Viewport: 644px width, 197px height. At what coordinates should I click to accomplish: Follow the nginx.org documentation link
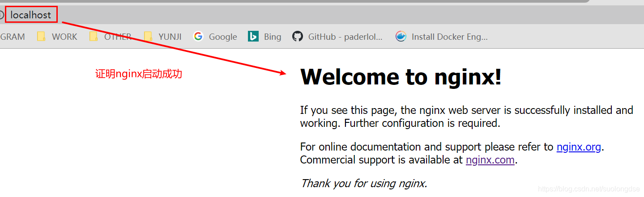pyautogui.click(x=579, y=147)
